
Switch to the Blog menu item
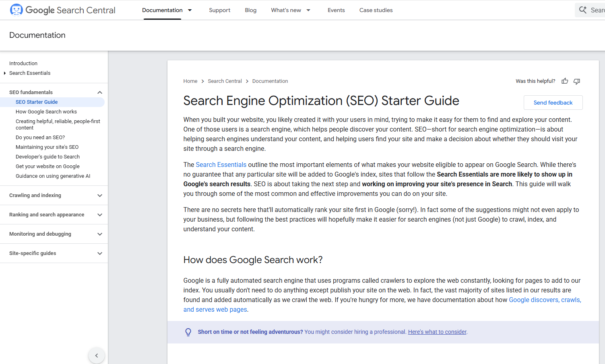coord(250,10)
